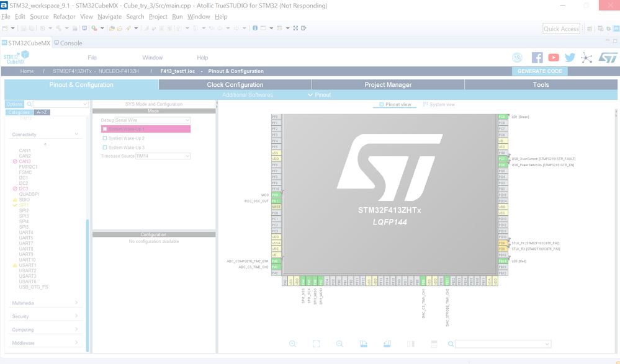Open the Facebook icon in CubeMX header
The image size is (620, 364).
point(537,58)
